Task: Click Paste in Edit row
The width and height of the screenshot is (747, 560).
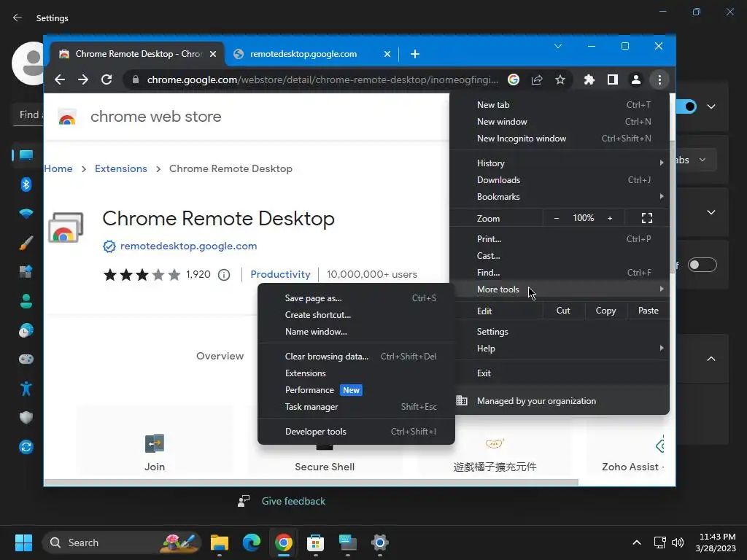Action: (648, 311)
